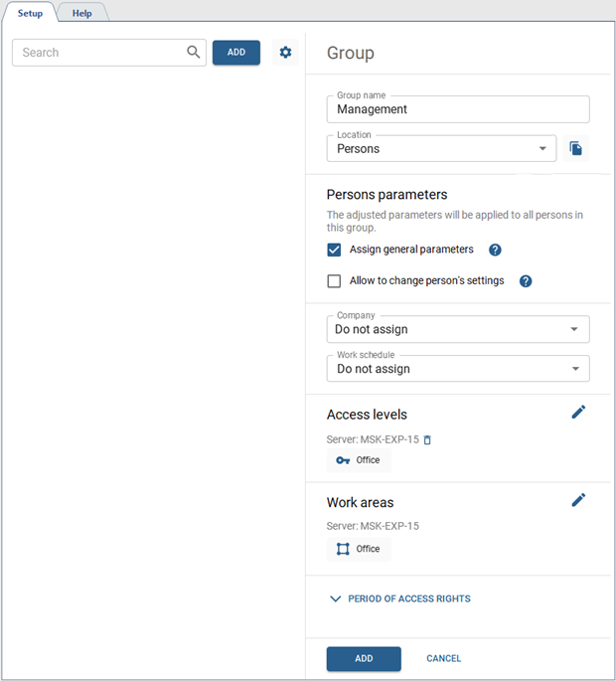Click the Office access level chip
Screen dimensions: 616x681
[x=359, y=460]
